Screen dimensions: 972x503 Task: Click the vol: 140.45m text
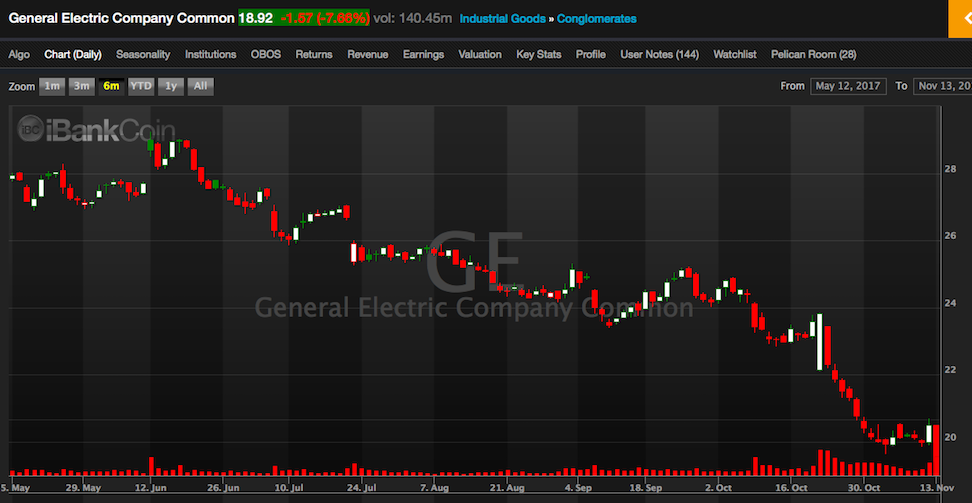[413, 19]
